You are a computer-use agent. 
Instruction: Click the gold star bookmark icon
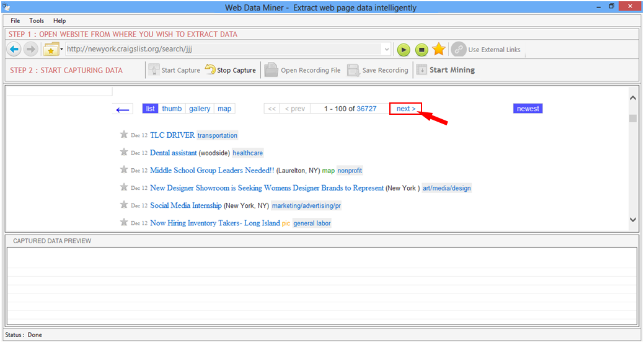439,50
